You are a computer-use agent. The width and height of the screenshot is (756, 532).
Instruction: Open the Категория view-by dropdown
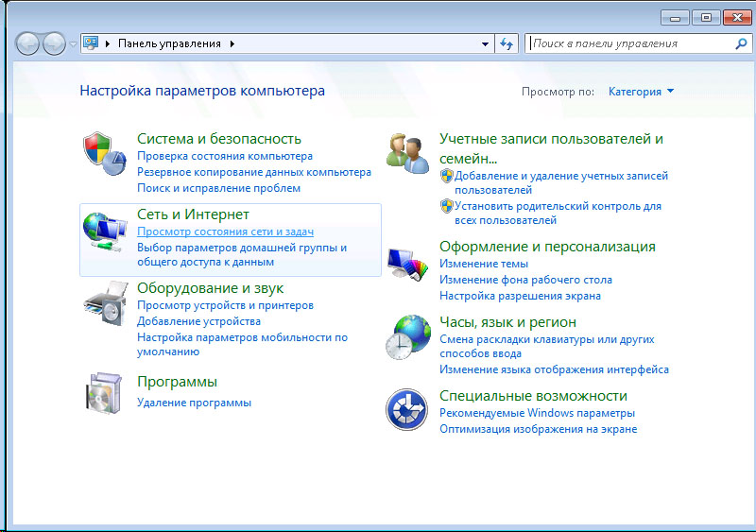(x=642, y=92)
